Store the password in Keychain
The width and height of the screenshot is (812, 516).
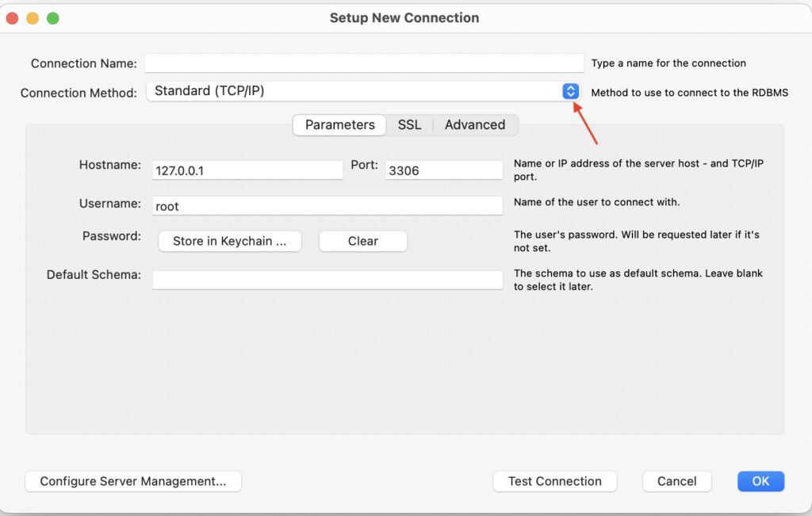[229, 241]
